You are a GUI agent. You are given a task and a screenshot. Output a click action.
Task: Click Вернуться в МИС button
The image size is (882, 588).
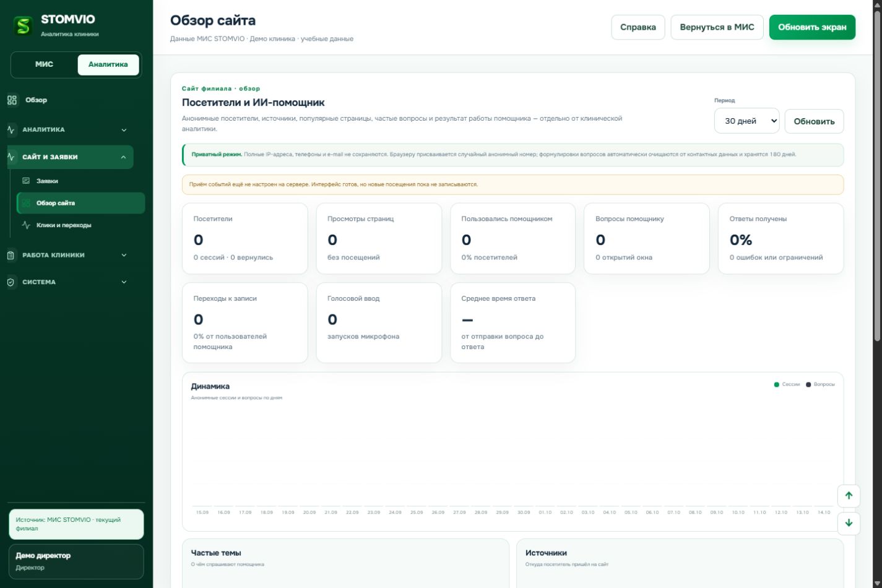pyautogui.click(x=717, y=27)
